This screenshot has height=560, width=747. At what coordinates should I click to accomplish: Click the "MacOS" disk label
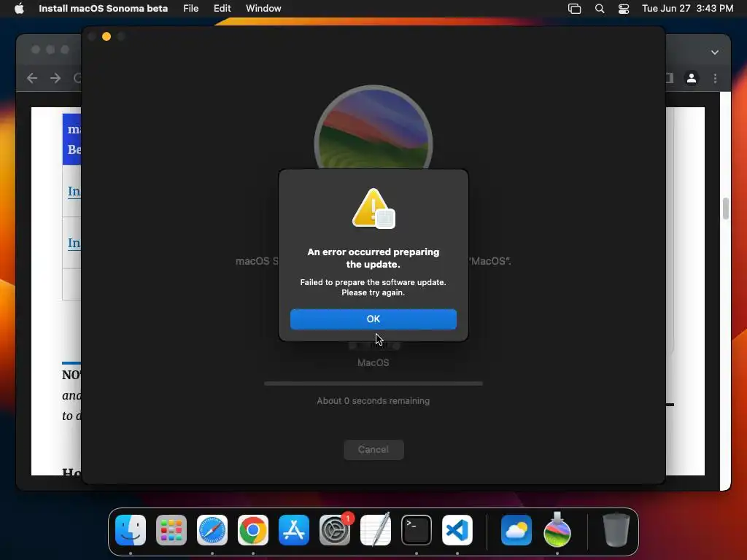(373, 363)
